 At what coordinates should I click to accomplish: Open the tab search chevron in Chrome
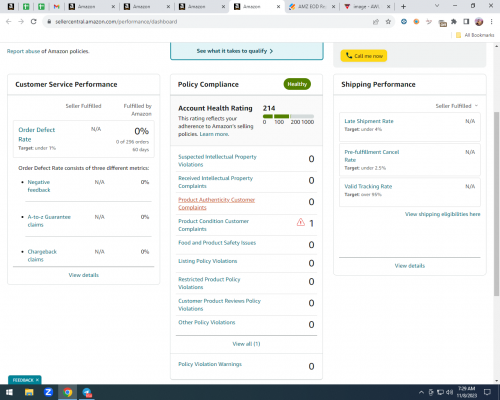point(437,6)
